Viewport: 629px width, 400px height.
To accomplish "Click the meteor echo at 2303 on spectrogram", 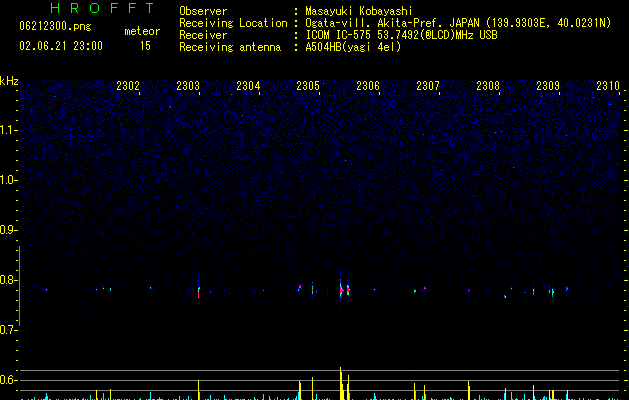I will coord(199,291).
